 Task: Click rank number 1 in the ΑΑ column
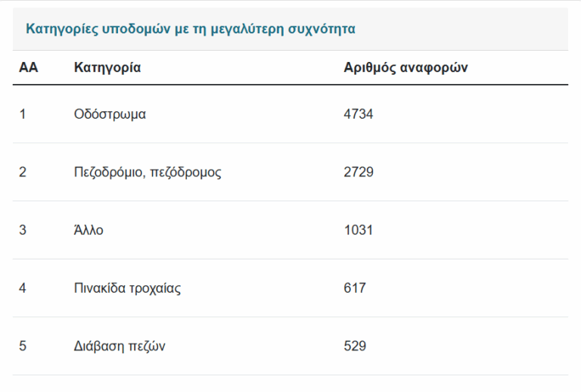(x=23, y=114)
